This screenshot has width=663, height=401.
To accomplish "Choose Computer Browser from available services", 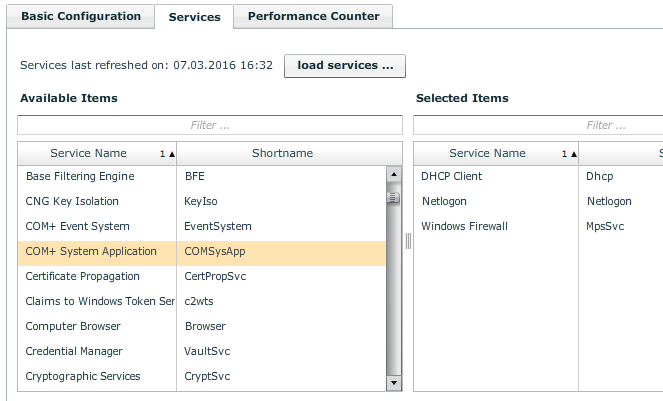I will click(x=73, y=326).
